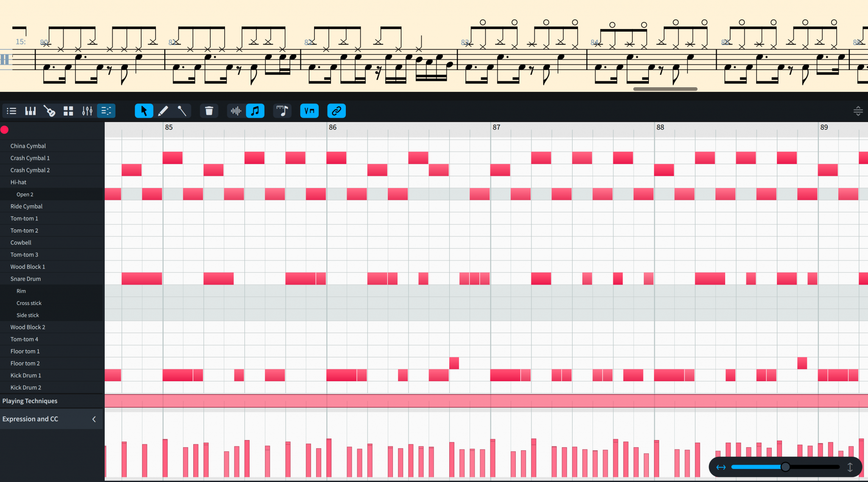
Task: Select Snare Drum note starting at bar 88 beat 2
Action: click(x=710, y=279)
